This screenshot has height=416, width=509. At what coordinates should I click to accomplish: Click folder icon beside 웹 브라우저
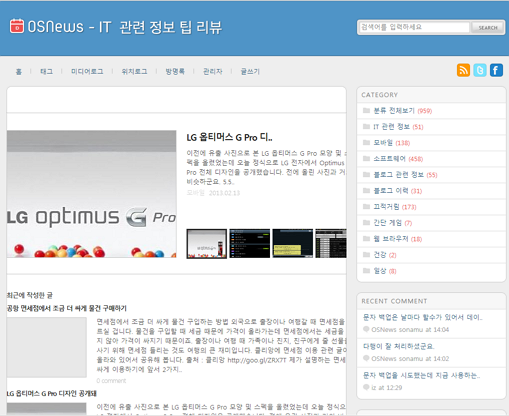pyautogui.click(x=366, y=238)
